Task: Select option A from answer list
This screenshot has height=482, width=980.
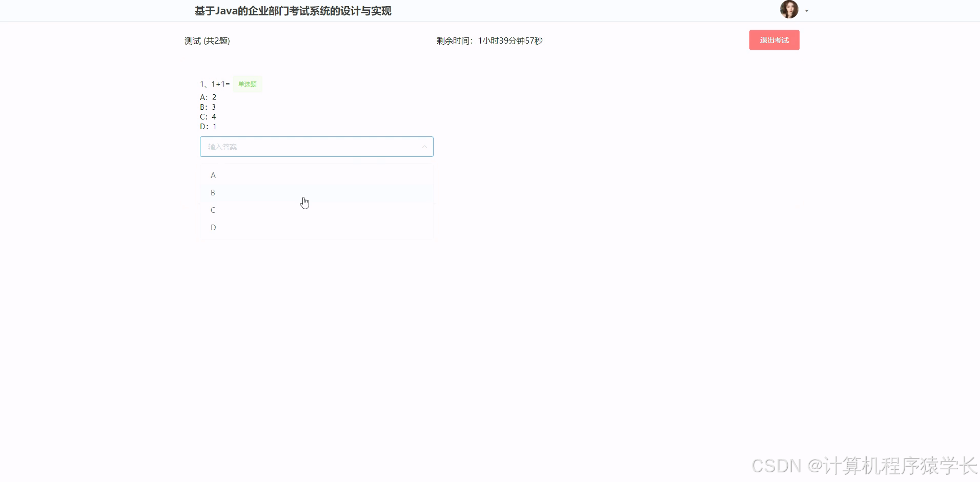Action: (316, 175)
